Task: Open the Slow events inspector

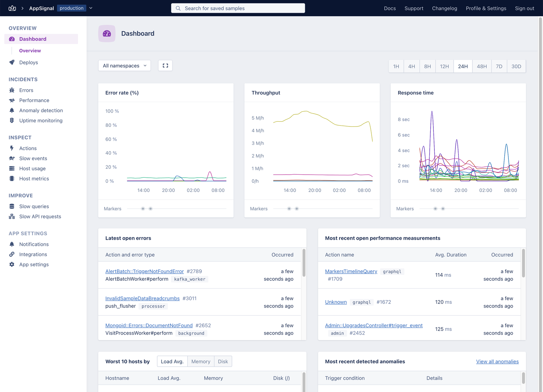Action: click(x=33, y=158)
